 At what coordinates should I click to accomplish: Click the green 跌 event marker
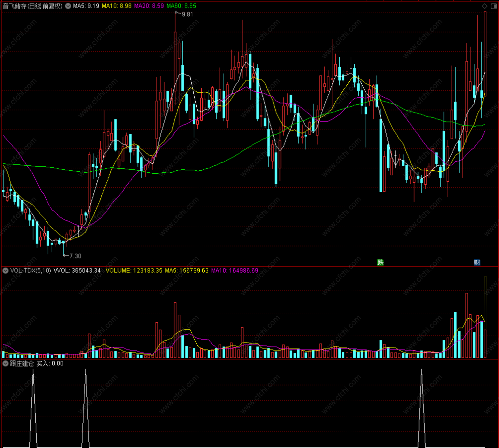point(380,262)
